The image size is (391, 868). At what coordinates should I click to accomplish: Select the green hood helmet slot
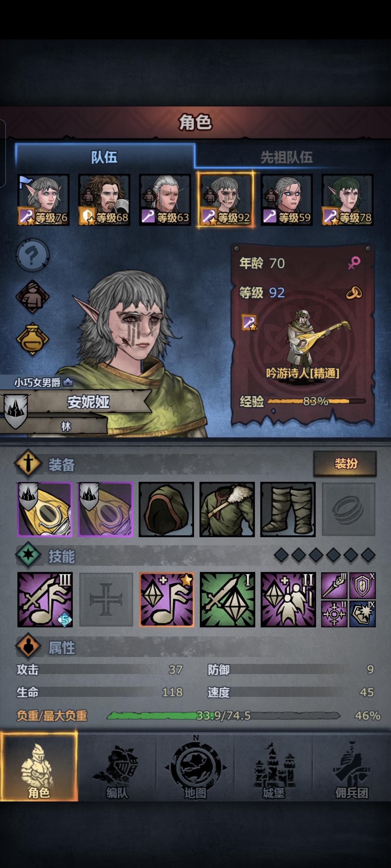click(166, 509)
